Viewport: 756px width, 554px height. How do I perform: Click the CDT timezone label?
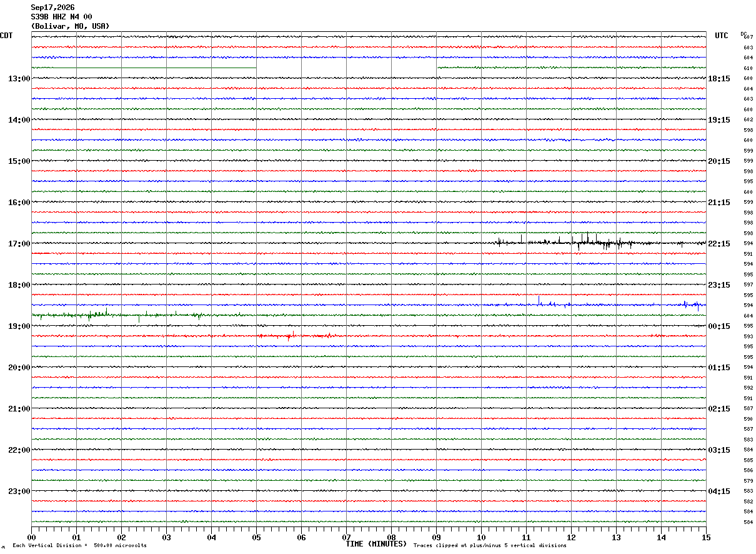pos(6,36)
